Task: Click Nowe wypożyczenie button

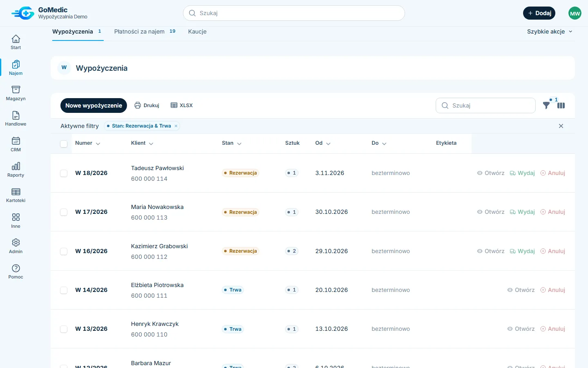Action: (x=94, y=105)
